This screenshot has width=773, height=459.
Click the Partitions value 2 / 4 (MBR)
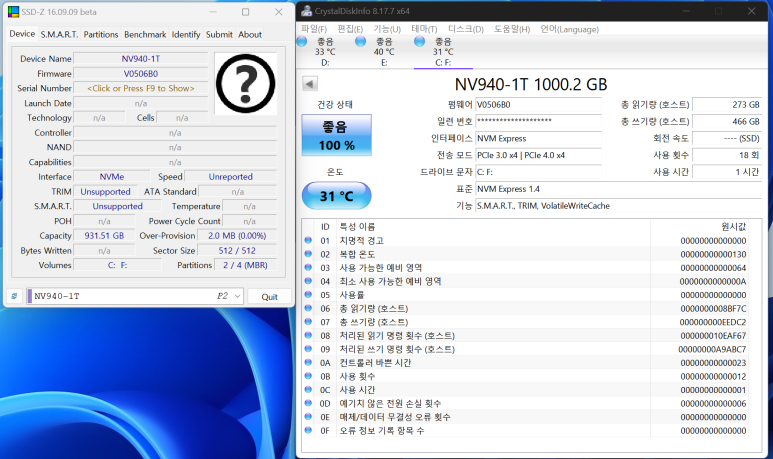[x=245, y=265]
